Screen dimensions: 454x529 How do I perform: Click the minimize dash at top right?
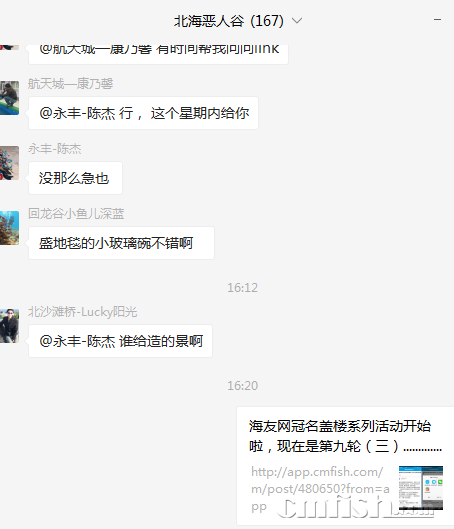point(437,20)
